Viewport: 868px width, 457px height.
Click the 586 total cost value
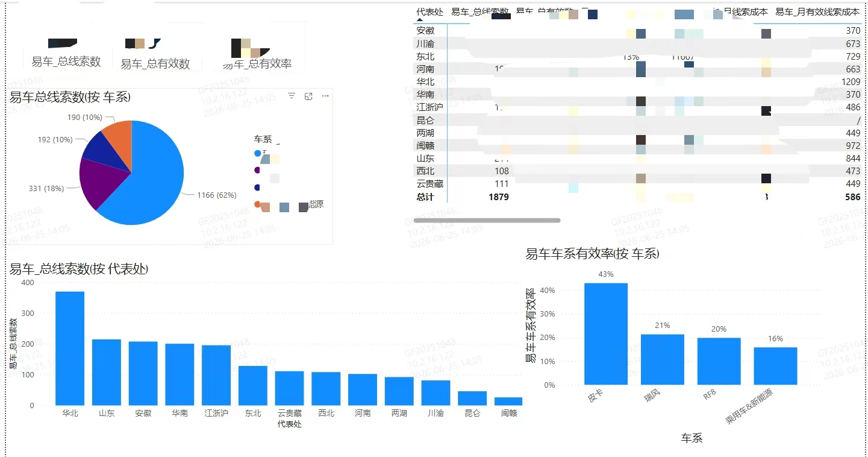pos(853,197)
